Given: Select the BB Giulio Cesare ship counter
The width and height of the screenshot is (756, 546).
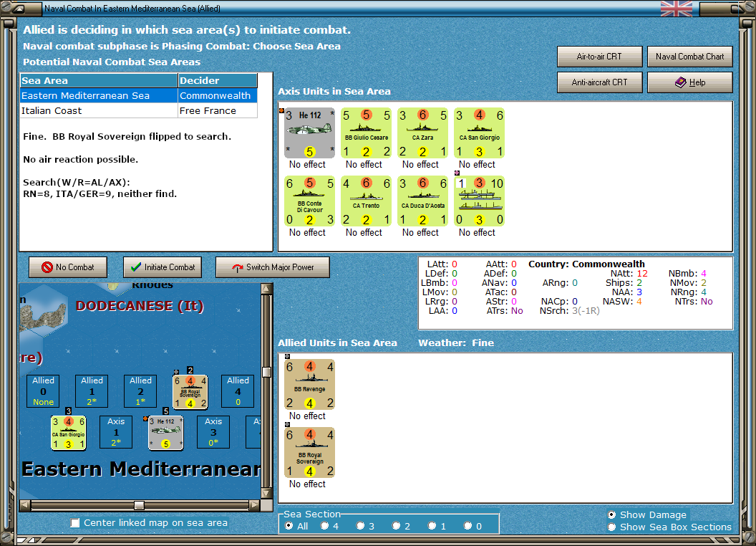Looking at the screenshot, I should pos(366,133).
